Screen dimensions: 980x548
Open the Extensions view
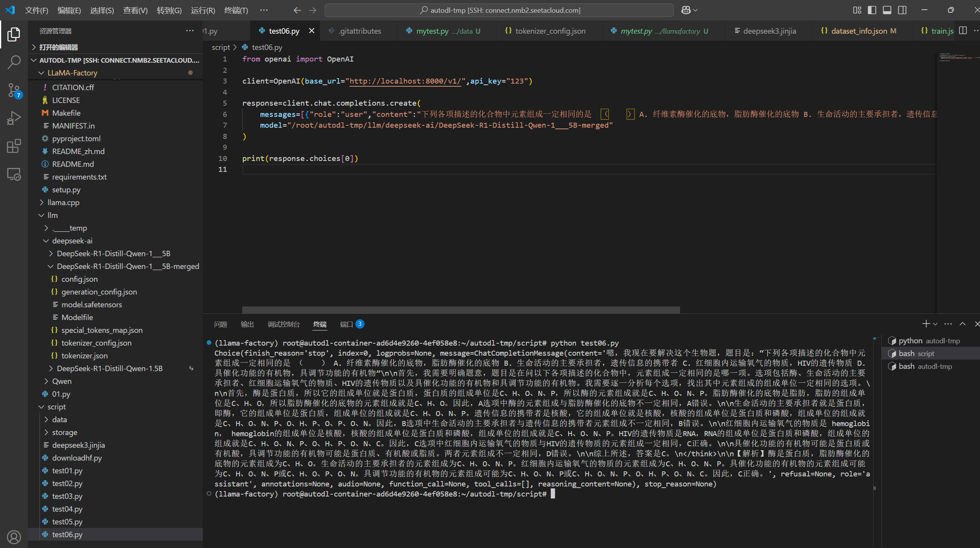coord(14,146)
